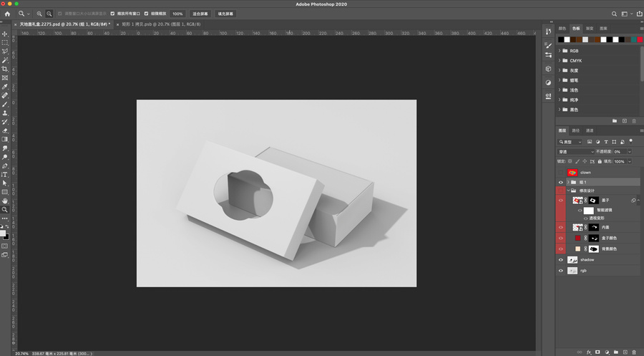This screenshot has width=644, height=356.
Task: Open the Channels panel tab
Action: coord(590,131)
